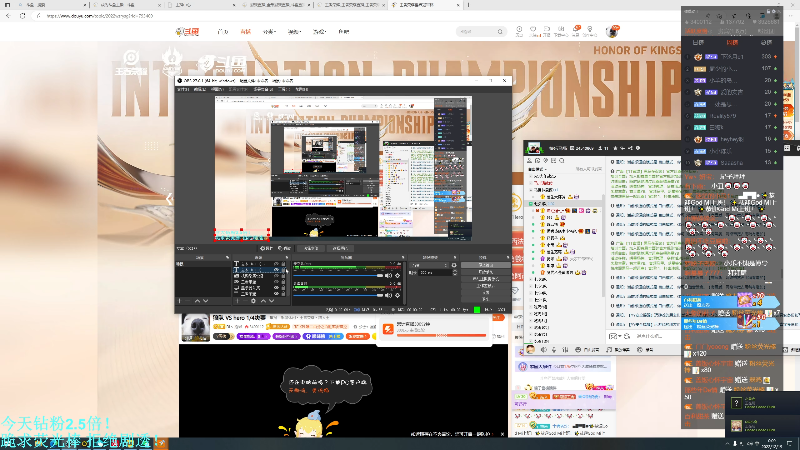Open a new browser tab

pyautogui.click(x=468, y=5)
